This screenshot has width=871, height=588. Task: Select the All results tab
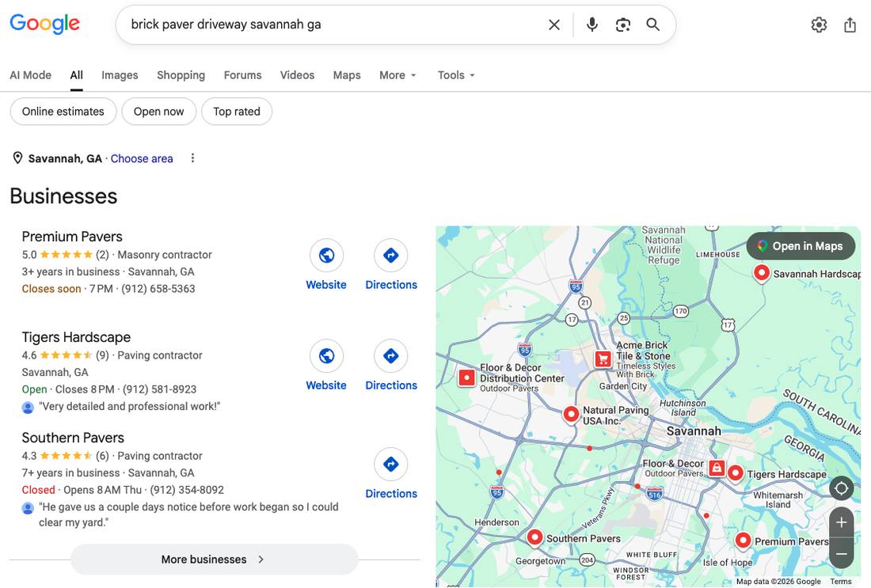77,75
